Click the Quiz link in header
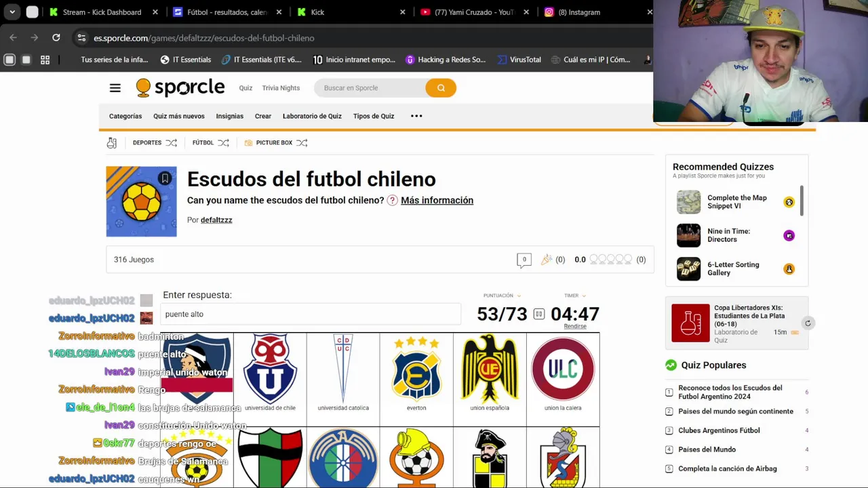 coord(245,88)
